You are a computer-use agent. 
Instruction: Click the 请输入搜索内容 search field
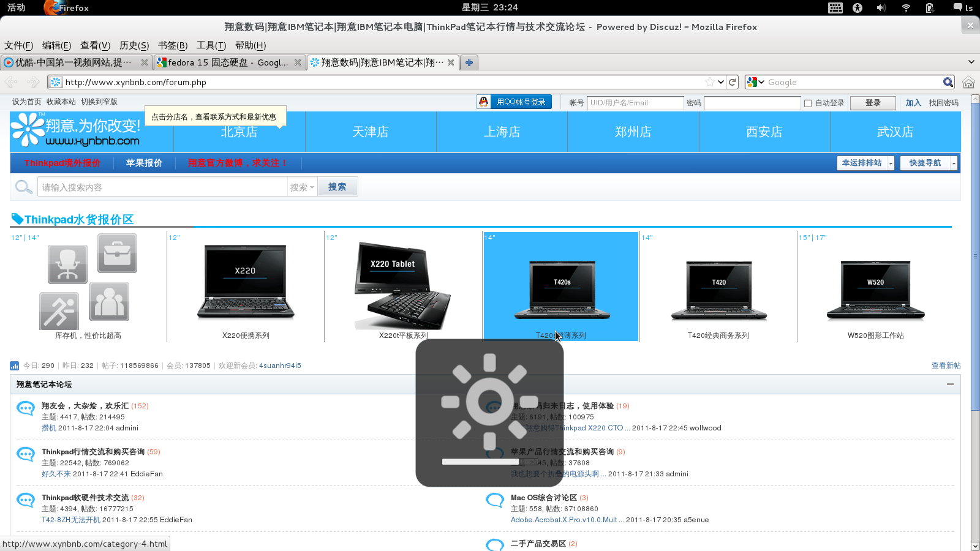pos(162,187)
